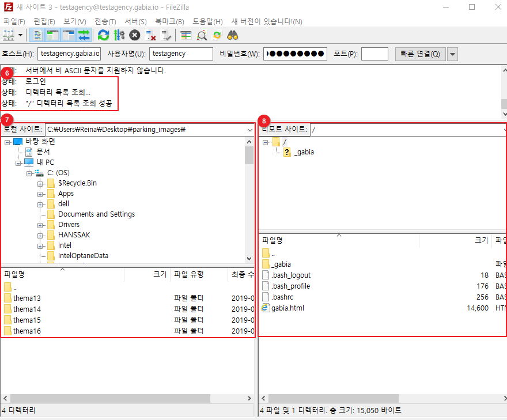507x420 pixels.
Task: Select thema15 local folder
Action: click(x=27, y=320)
